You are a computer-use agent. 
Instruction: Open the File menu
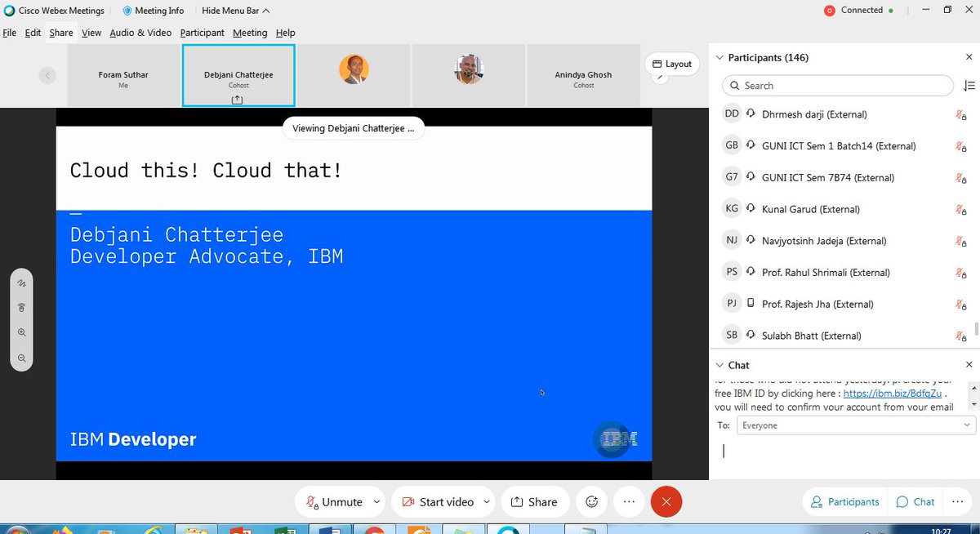9,33
